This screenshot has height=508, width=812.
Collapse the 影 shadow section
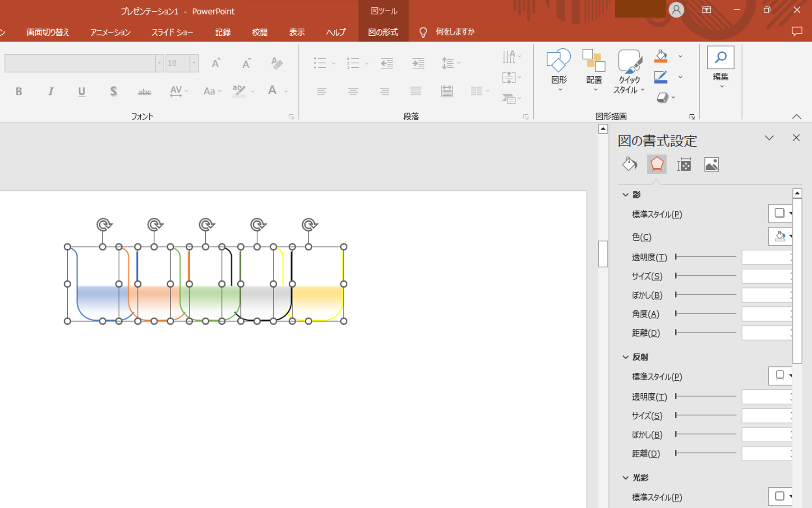tap(626, 195)
